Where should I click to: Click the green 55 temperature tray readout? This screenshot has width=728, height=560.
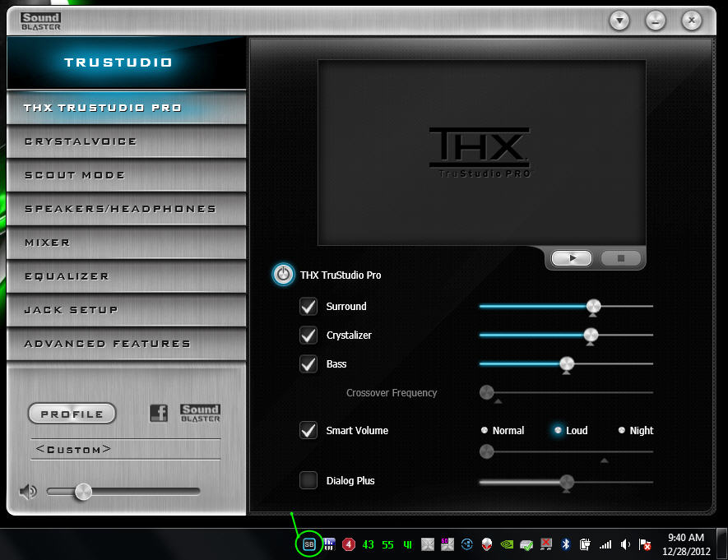pos(387,544)
